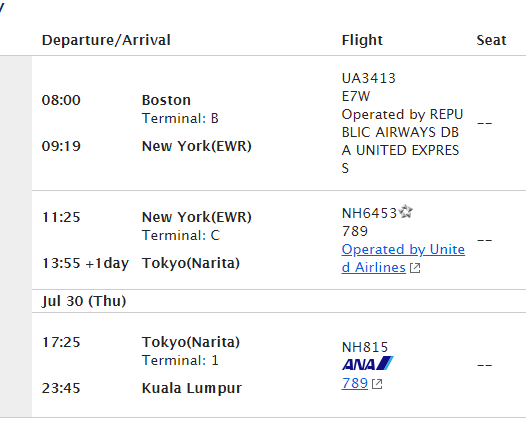Click flight number UA3413
This screenshot has height=439, width=526.
(x=369, y=78)
